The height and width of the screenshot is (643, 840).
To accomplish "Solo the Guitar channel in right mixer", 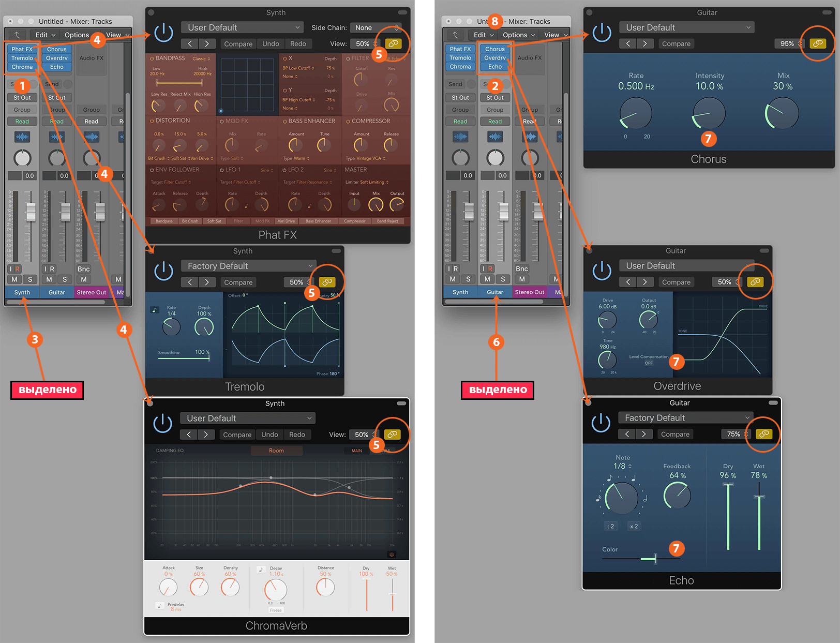I will [x=503, y=279].
